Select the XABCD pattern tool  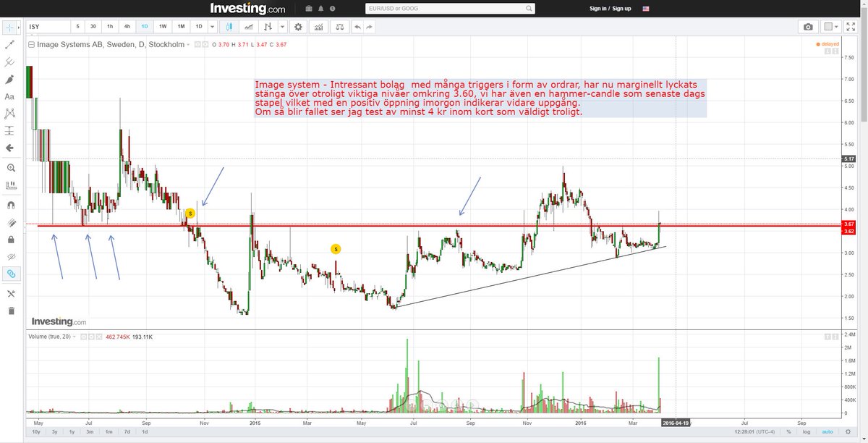(x=9, y=114)
